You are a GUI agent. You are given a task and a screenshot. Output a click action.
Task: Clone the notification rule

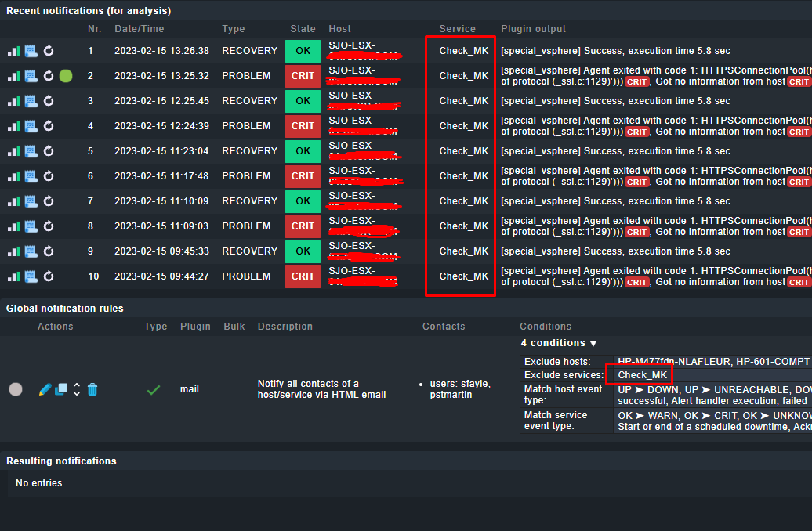pyautogui.click(x=61, y=389)
